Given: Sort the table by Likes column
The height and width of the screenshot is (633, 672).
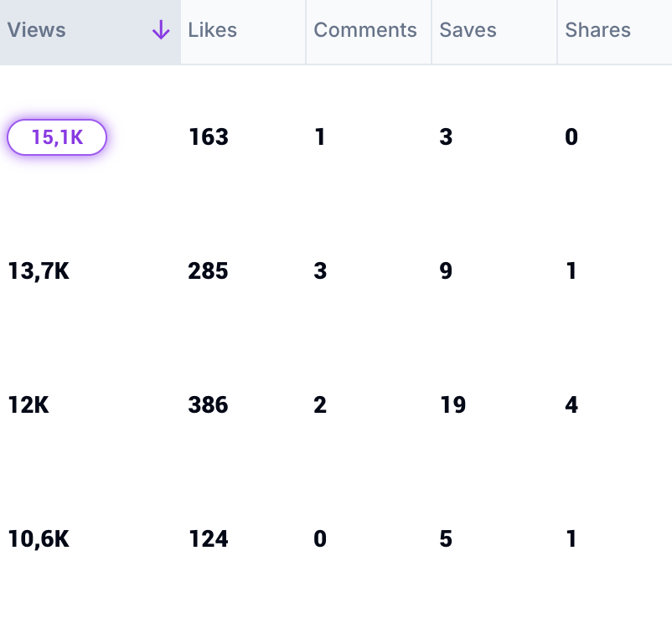Looking at the screenshot, I should (x=212, y=30).
